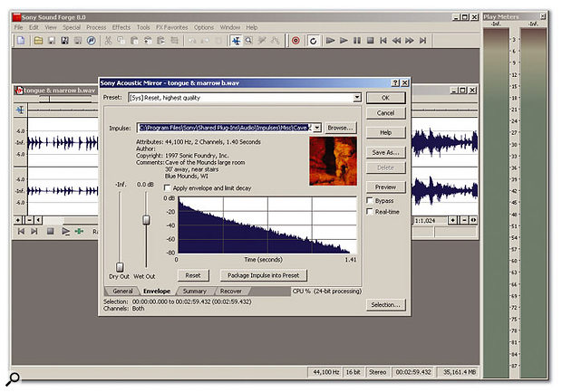Click the Rewind button in the main toolbar

396,41
